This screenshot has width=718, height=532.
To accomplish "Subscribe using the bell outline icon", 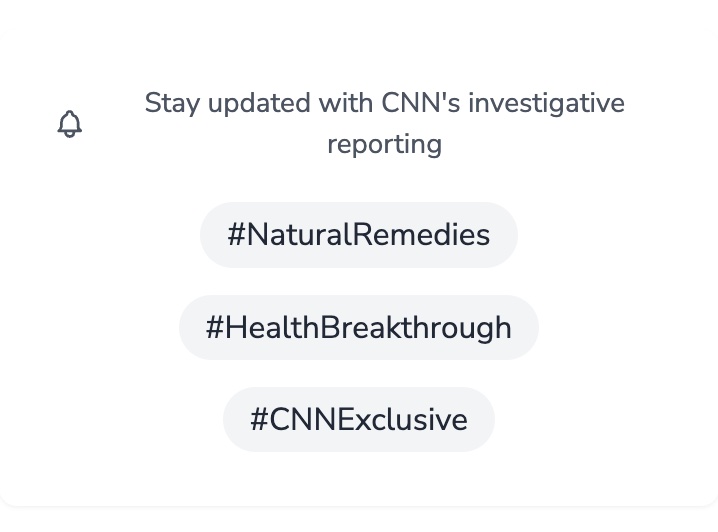I will click(70, 124).
